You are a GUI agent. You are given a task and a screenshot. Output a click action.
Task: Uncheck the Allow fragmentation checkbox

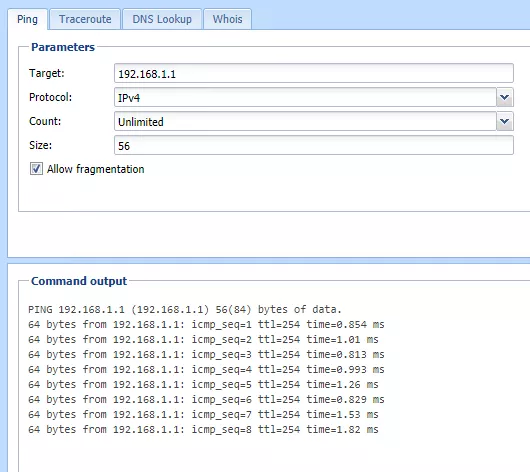[36, 168]
